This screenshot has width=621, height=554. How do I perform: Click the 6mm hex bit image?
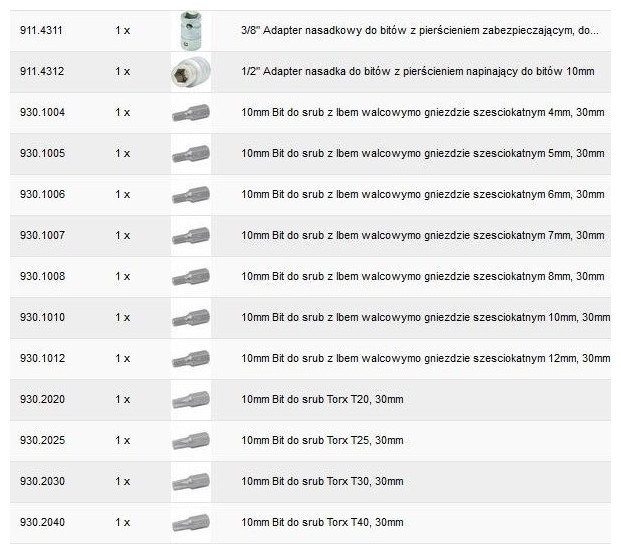190,194
